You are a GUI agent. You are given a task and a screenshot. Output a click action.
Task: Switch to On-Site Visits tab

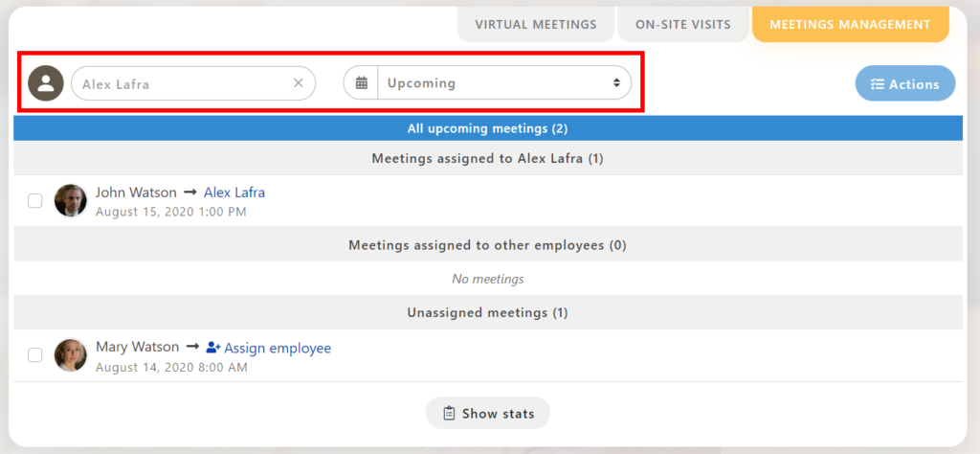682,24
